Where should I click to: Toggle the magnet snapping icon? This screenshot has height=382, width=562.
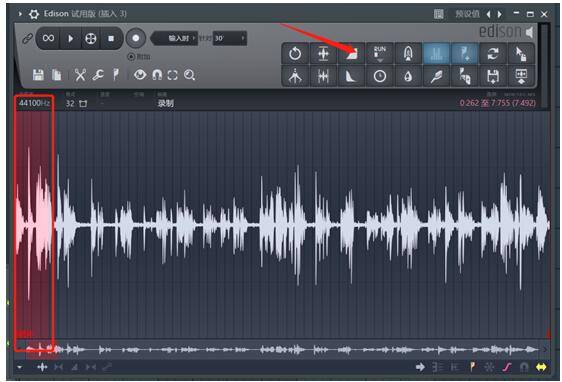click(x=157, y=75)
